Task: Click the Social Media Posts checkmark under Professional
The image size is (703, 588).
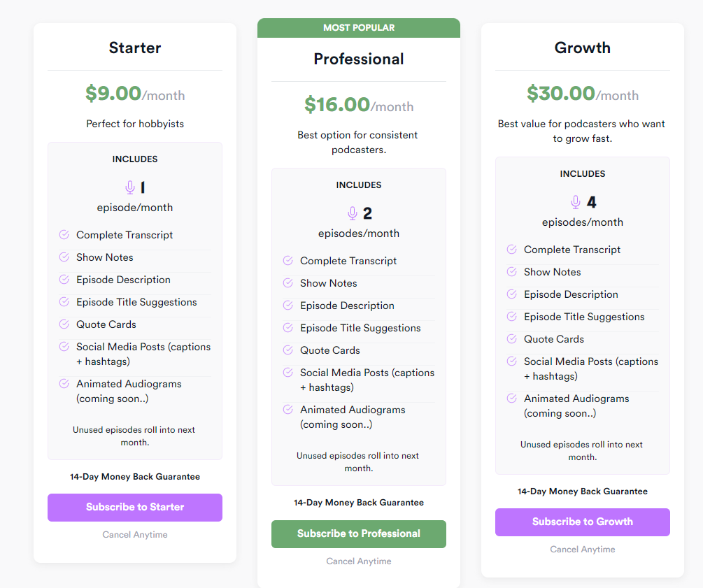Action: [287, 373]
